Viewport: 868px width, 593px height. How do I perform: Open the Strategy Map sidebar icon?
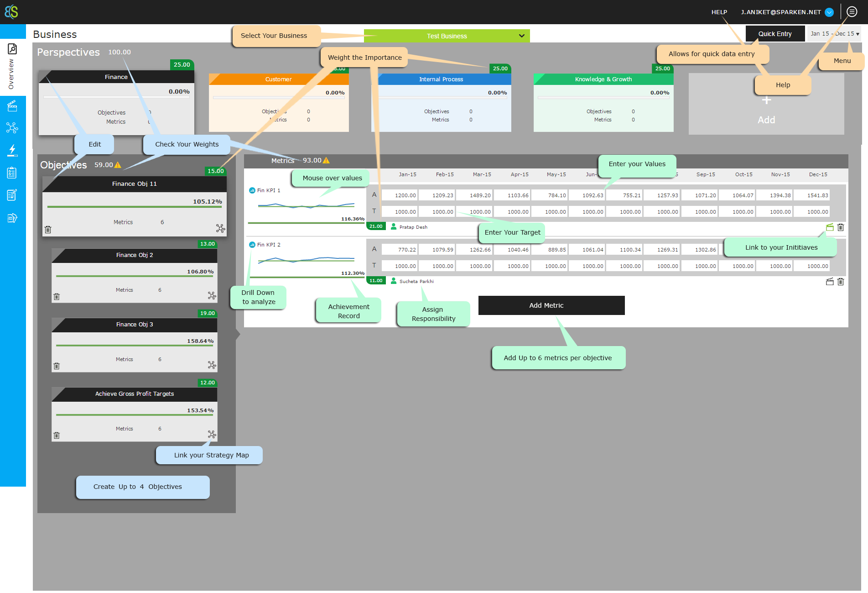click(x=12, y=128)
